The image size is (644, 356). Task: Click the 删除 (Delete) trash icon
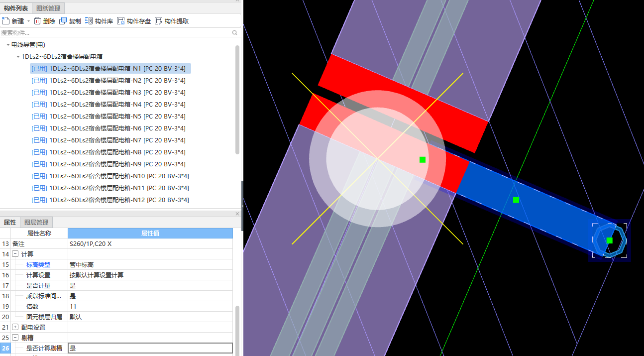click(37, 21)
